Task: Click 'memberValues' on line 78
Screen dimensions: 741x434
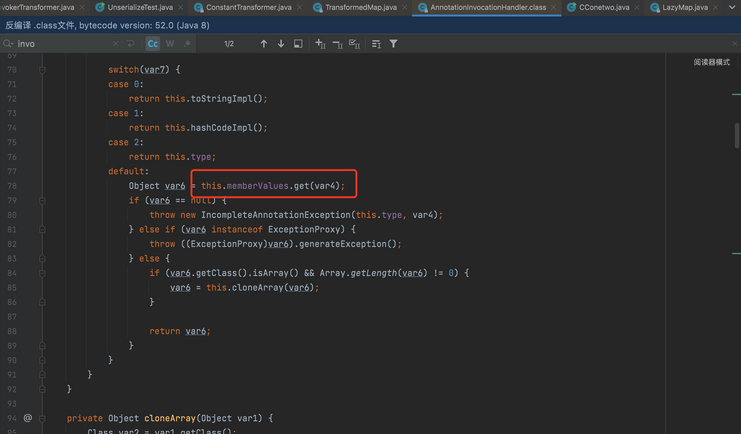Action: point(258,186)
